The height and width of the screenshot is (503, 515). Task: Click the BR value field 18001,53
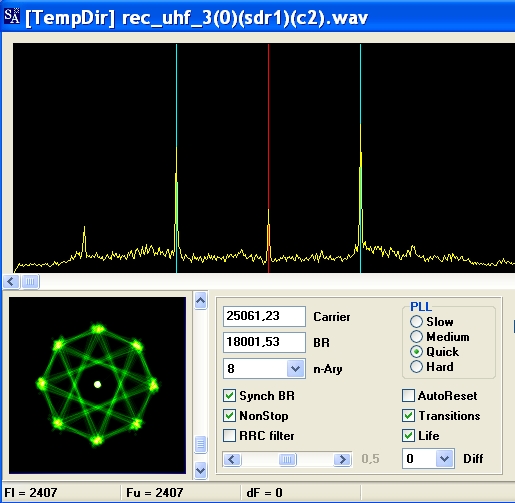point(264,342)
